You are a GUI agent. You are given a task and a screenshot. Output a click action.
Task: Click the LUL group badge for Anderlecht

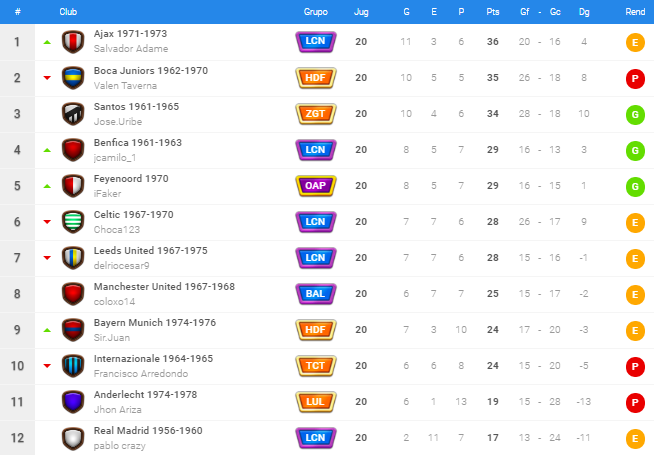point(316,402)
